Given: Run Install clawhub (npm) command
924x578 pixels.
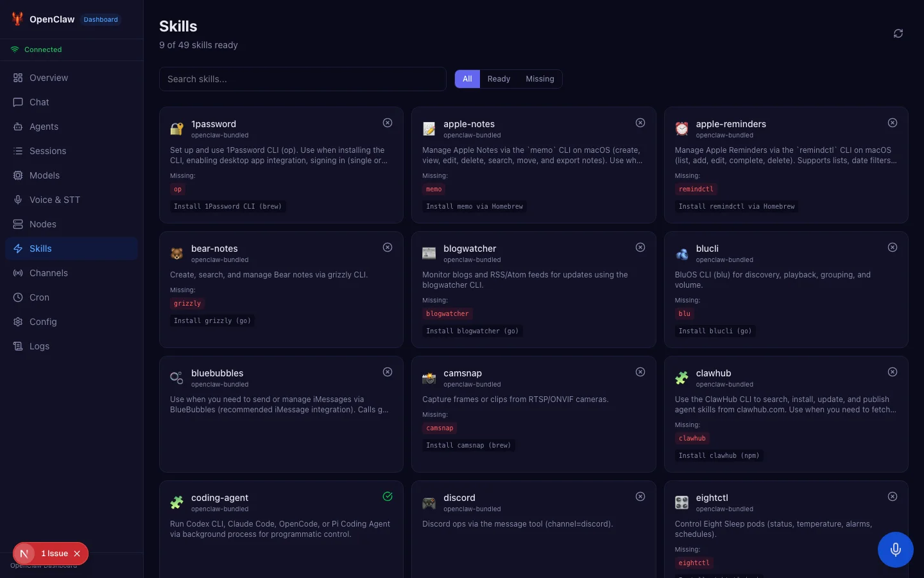Looking at the screenshot, I should tap(719, 455).
